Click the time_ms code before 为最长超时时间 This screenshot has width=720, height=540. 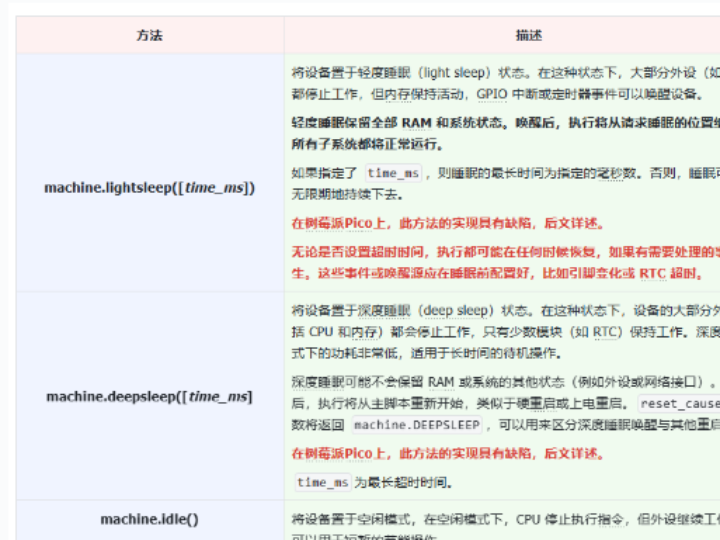click(323, 483)
